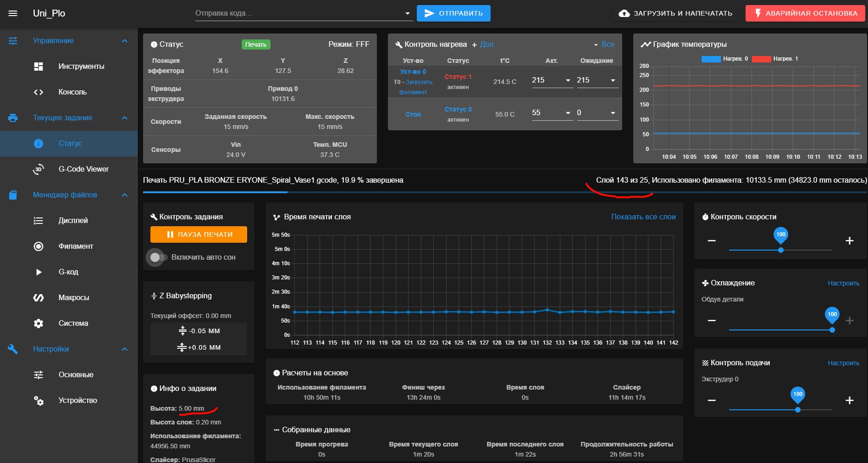Click the G-код play arrow icon
This screenshot has width=868, height=463.
(x=39, y=272)
